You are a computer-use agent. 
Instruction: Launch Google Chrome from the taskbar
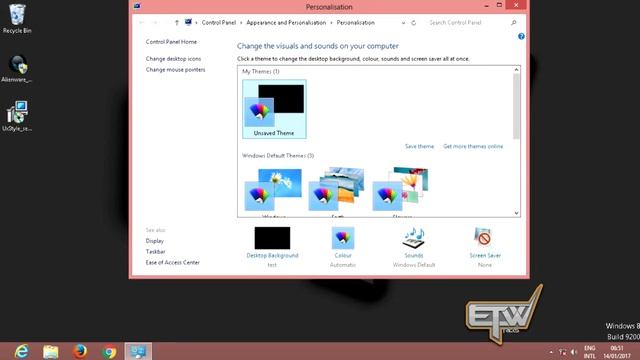109,352
